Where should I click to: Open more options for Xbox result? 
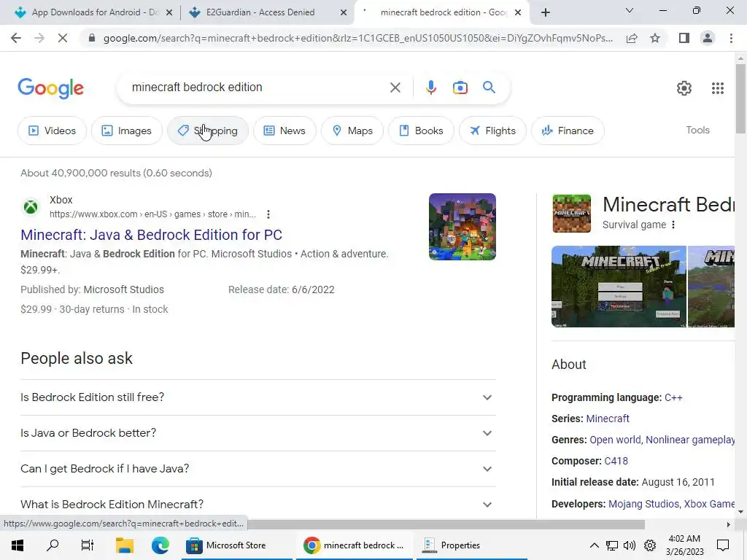pyautogui.click(x=268, y=214)
